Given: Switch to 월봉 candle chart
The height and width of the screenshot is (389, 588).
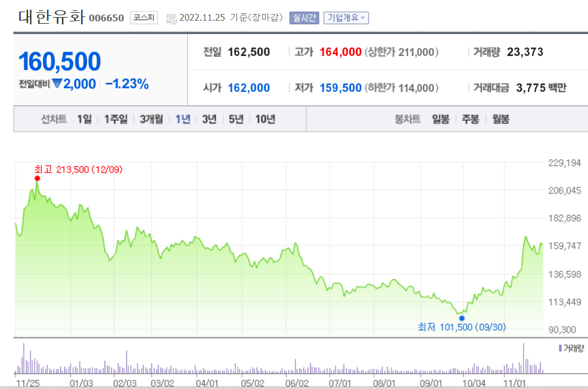Looking at the screenshot, I should tap(500, 119).
